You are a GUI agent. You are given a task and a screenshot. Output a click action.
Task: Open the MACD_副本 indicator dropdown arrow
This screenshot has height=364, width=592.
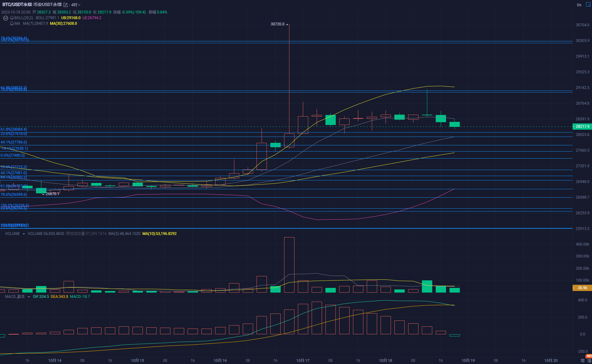(x=29, y=297)
